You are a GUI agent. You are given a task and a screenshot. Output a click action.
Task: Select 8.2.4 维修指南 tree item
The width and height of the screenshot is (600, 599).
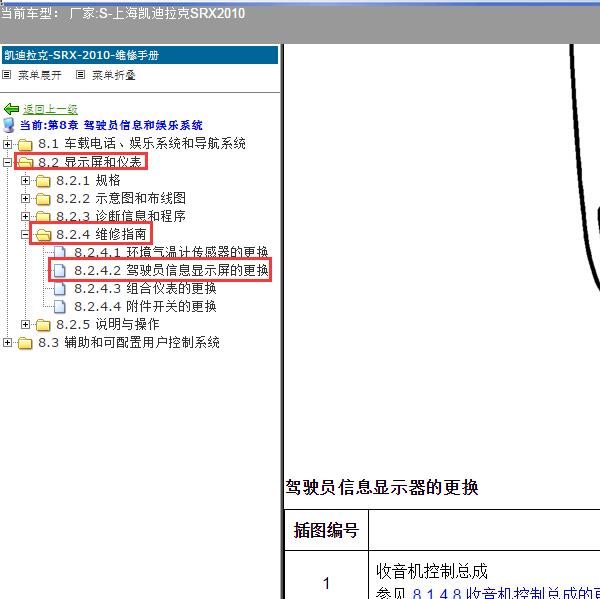101,234
